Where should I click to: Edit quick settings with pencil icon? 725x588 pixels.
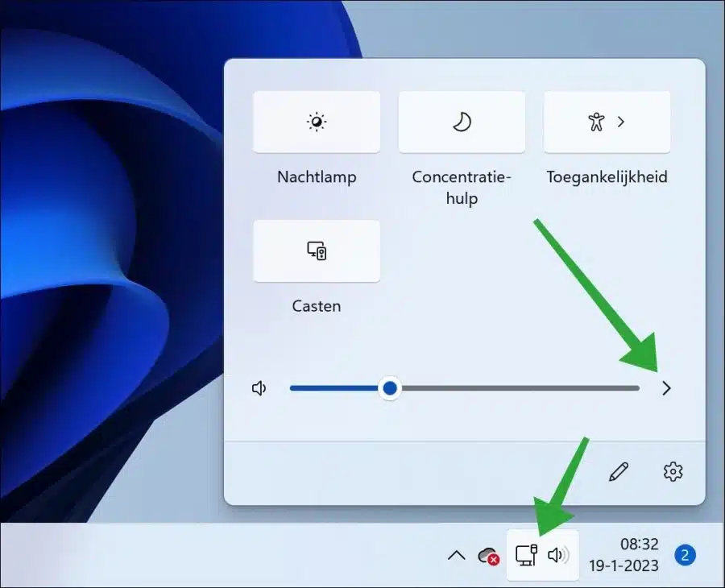(x=619, y=471)
